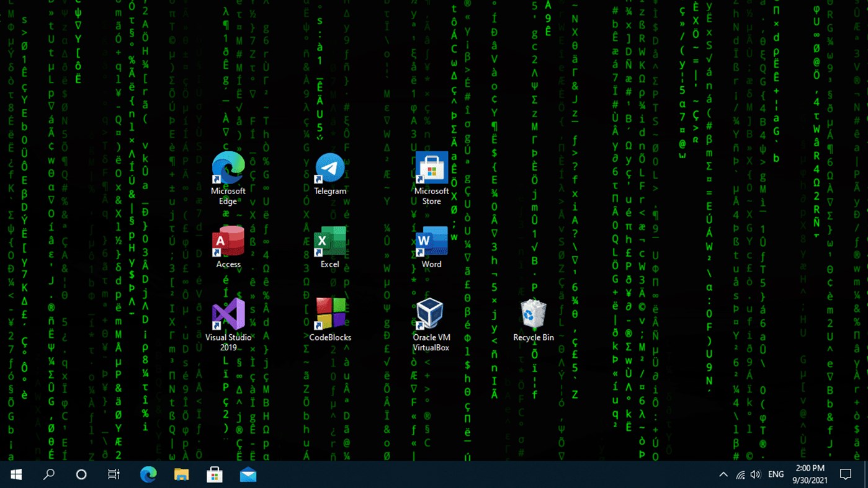Image resolution: width=868 pixels, height=488 pixels.
Task: Open Microsoft Access
Action: click(228, 241)
